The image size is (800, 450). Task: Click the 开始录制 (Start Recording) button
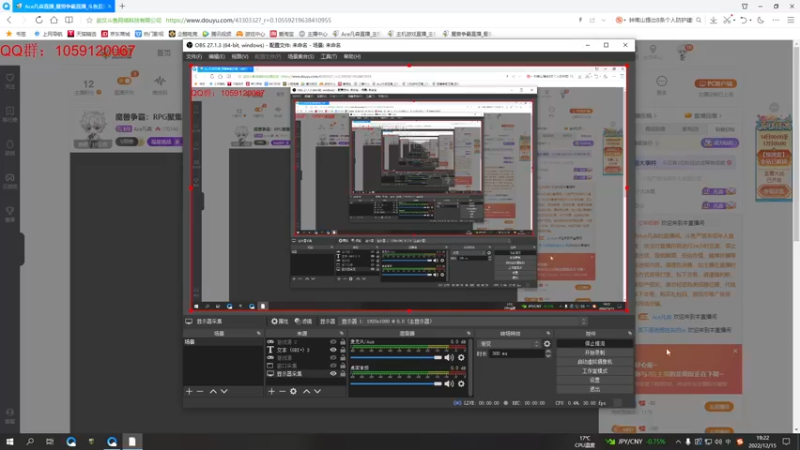[595, 353]
